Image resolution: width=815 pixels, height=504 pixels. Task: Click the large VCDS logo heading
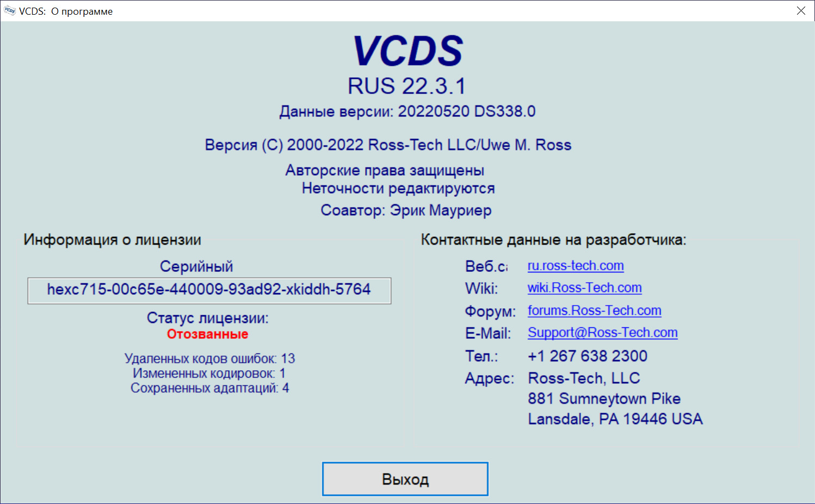click(x=407, y=51)
